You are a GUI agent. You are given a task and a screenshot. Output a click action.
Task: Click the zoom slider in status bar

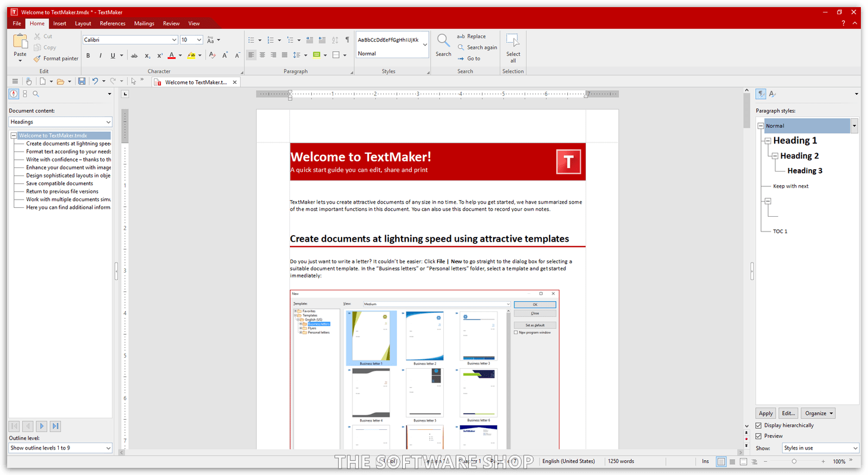coord(794,461)
